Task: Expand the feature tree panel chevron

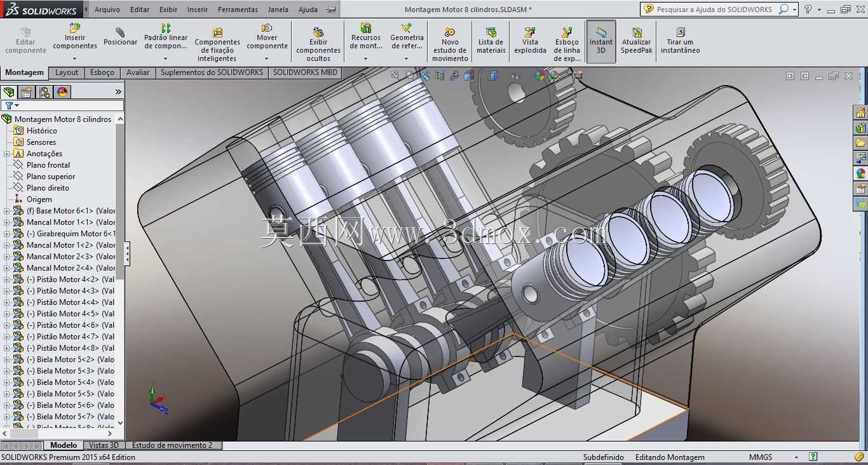Action: pyautogui.click(x=118, y=92)
